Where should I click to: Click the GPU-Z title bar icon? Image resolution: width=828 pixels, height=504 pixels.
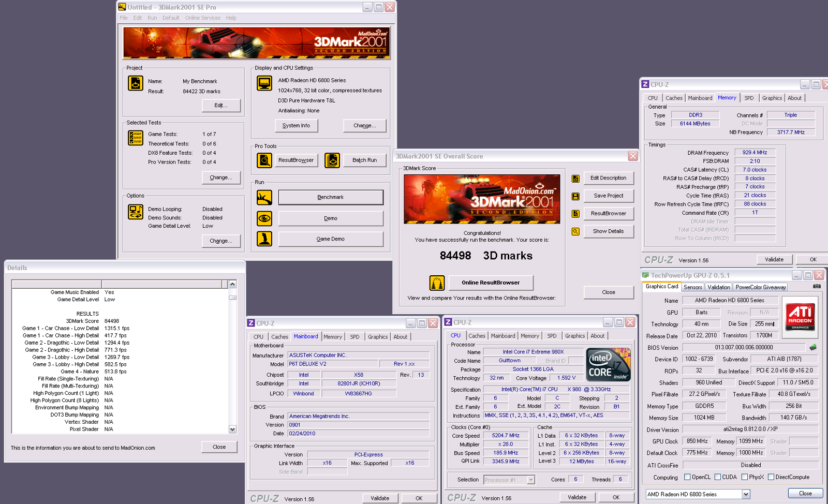(x=645, y=275)
